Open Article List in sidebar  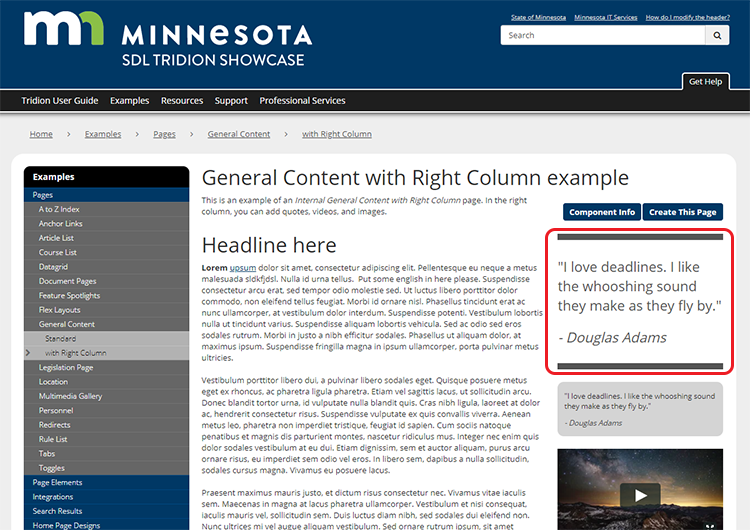[107, 238]
